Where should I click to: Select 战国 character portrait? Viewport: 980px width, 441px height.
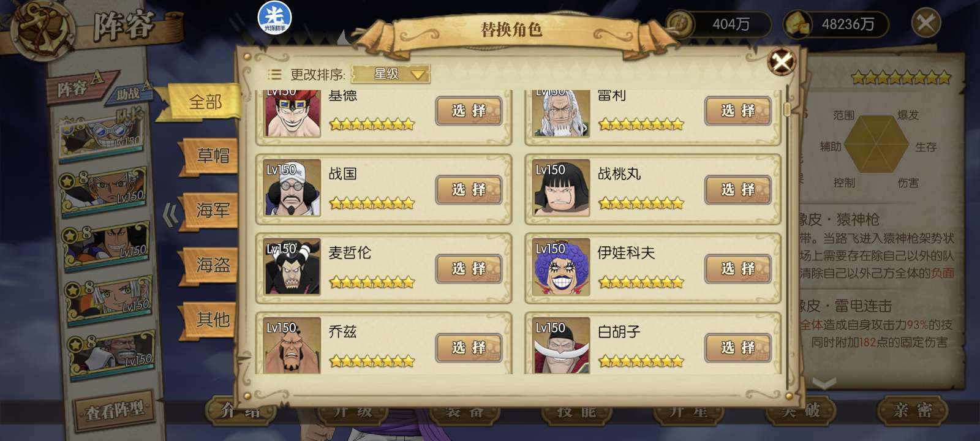pos(293,188)
